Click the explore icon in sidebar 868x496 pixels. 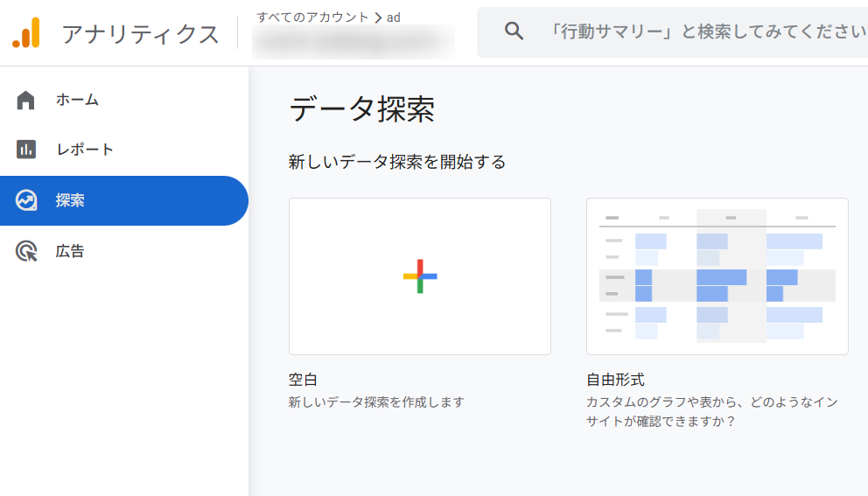26,200
